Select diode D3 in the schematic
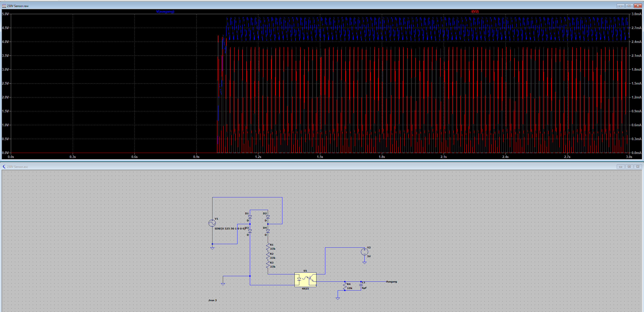Image resolution: width=644 pixels, height=312 pixels. coord(250,231)
